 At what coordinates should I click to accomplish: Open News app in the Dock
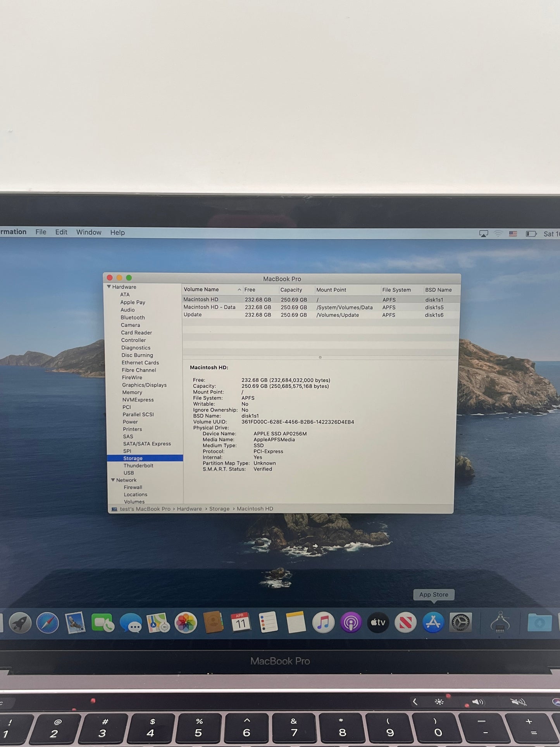pyautogui.click(x=405, y=623)
